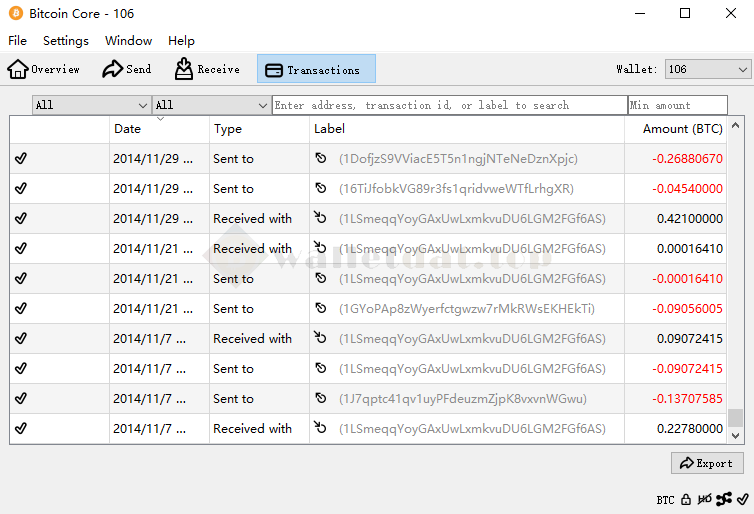Click confirmed checkmark on the -0.04540000 row
754x514 pixels.
(21, 189)
